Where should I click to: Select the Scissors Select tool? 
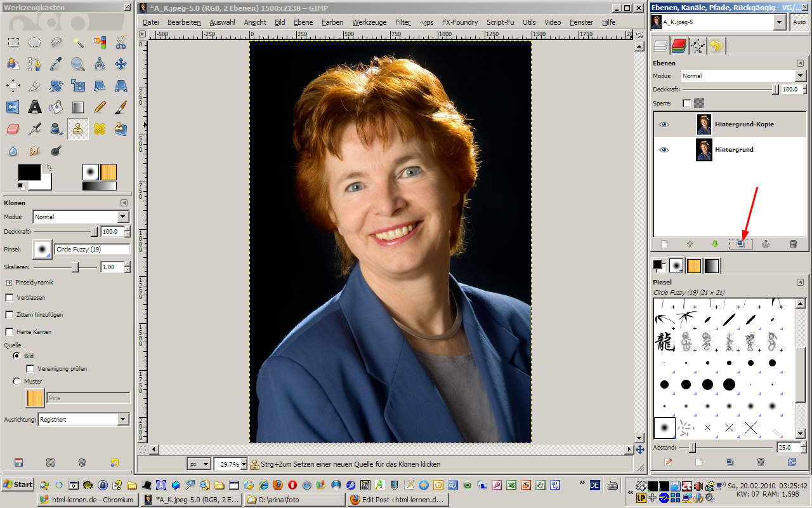[121, 43]
